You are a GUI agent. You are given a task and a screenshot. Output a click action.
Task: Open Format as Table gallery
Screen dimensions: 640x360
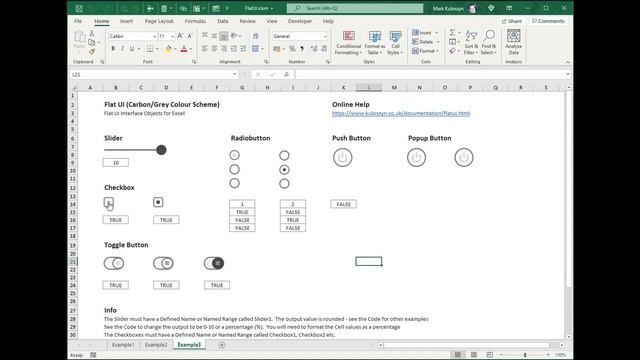click(375, 42)
